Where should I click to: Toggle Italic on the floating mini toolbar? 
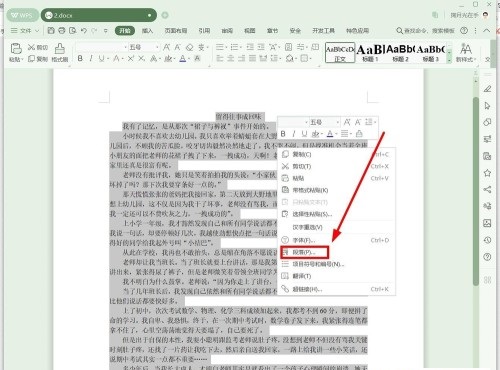(293, 134)
